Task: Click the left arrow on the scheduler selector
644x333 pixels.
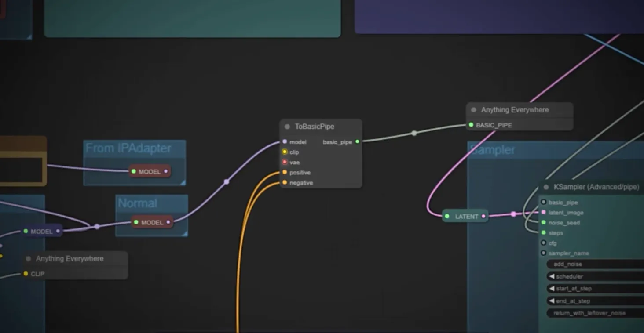Action: (x=551, y=276)
